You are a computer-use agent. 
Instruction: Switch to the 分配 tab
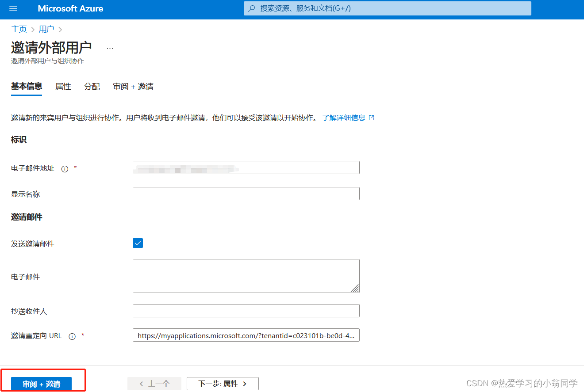click(x=92, y=87)
